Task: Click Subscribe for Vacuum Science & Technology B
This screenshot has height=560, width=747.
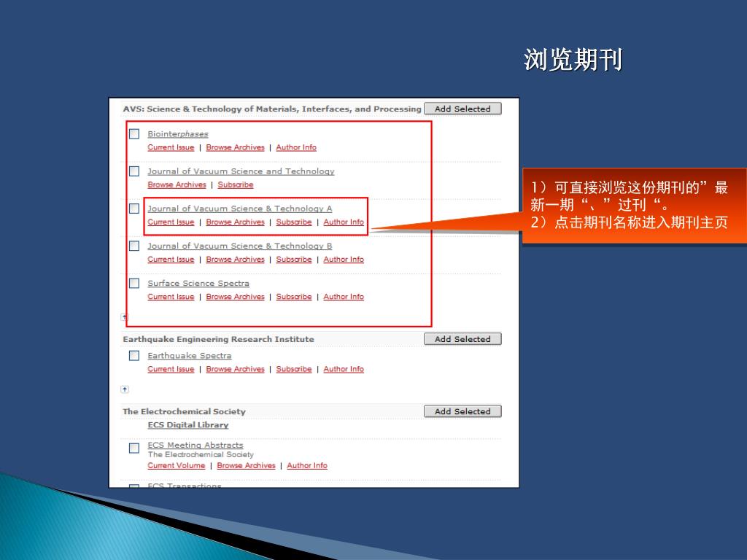Action: tap(294, 259)
